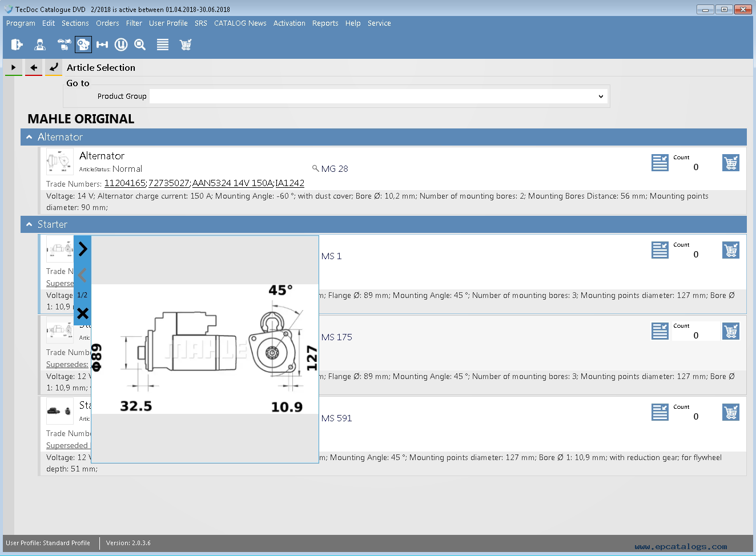The width and height of the screenshot is (756, 556).
Task: Open article details list icon for MS 175
Action: click(x=660, y=331)
